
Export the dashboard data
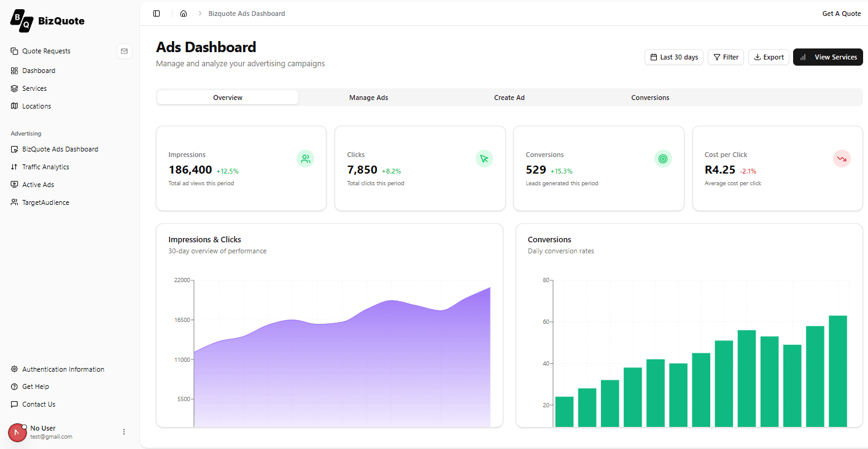pyautogui.click(x=769, y=58)
